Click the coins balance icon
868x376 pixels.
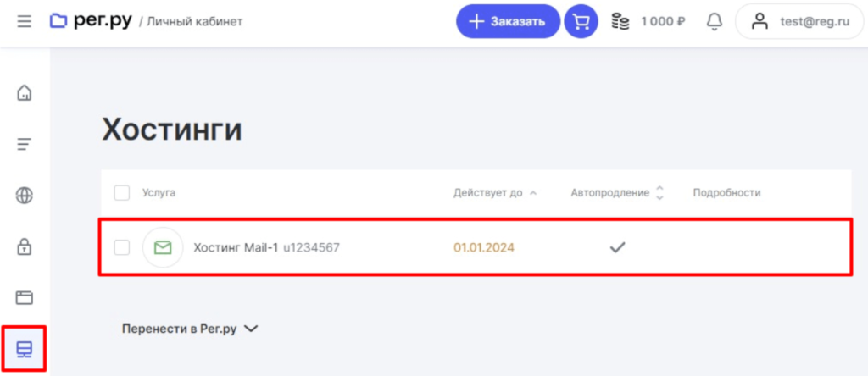pos(620,21)
